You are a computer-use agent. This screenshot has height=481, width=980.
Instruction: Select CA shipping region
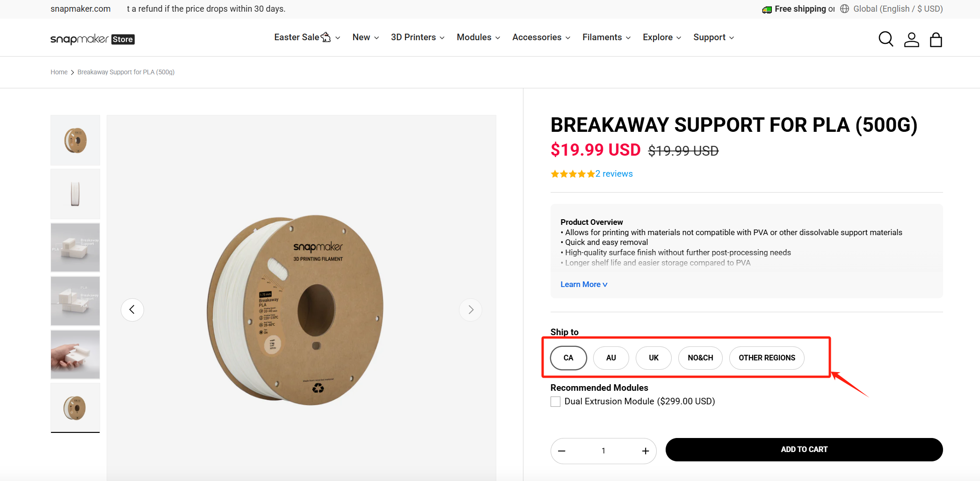(x=568, y=358)
